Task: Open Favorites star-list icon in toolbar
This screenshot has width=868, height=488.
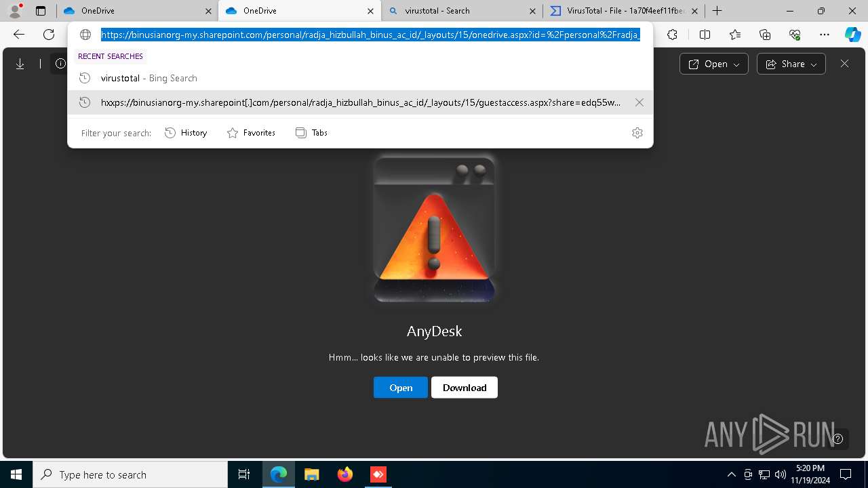Action: [x=735, y=35]
